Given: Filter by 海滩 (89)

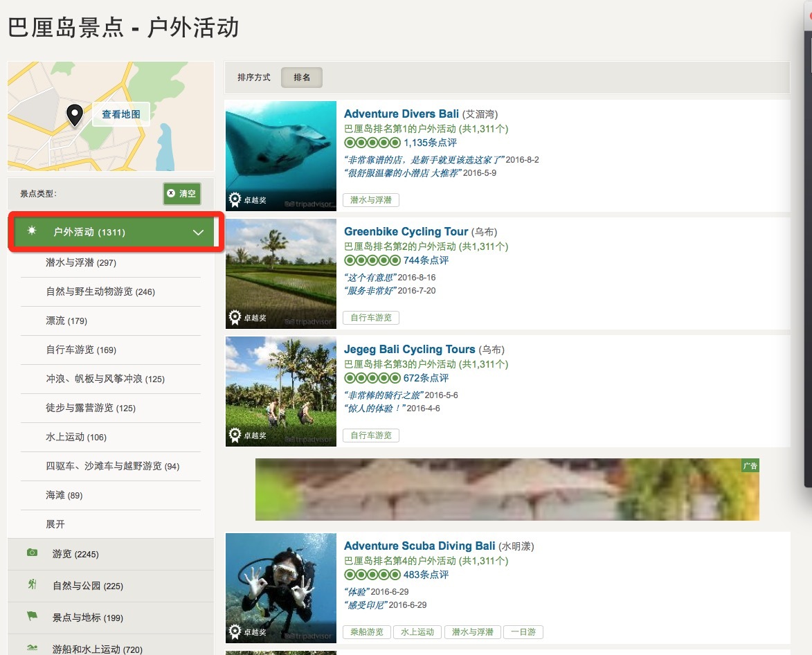Looking at the screenshot, I should click(x=64, y=495).
